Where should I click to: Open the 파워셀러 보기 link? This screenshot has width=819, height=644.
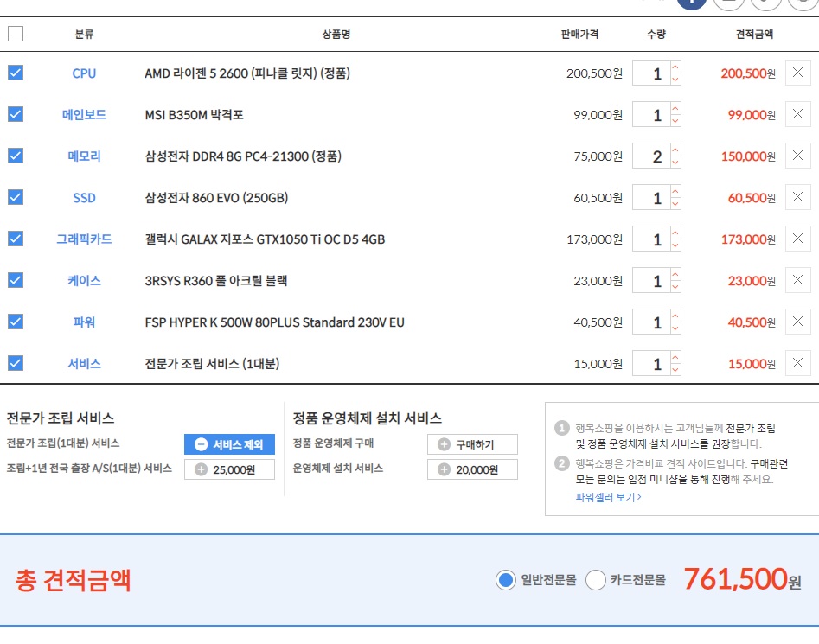point(609,497)
